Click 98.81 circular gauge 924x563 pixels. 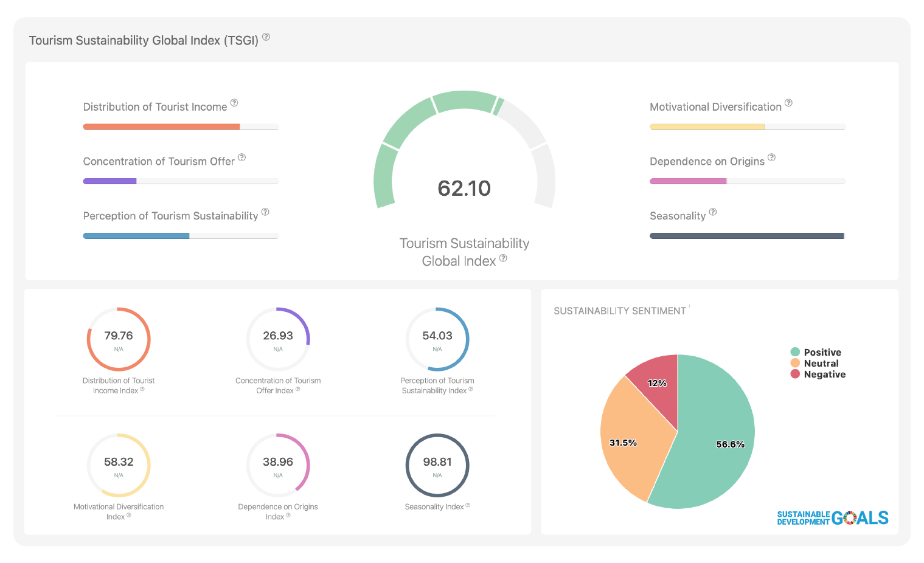click(x=437, y=465)
